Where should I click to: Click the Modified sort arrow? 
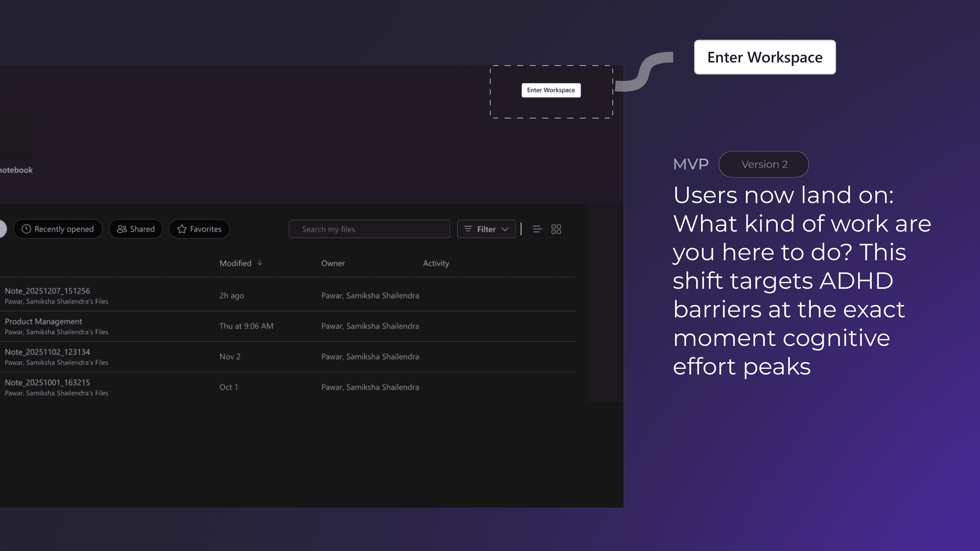pyautogui.click(x=260, y=263)
